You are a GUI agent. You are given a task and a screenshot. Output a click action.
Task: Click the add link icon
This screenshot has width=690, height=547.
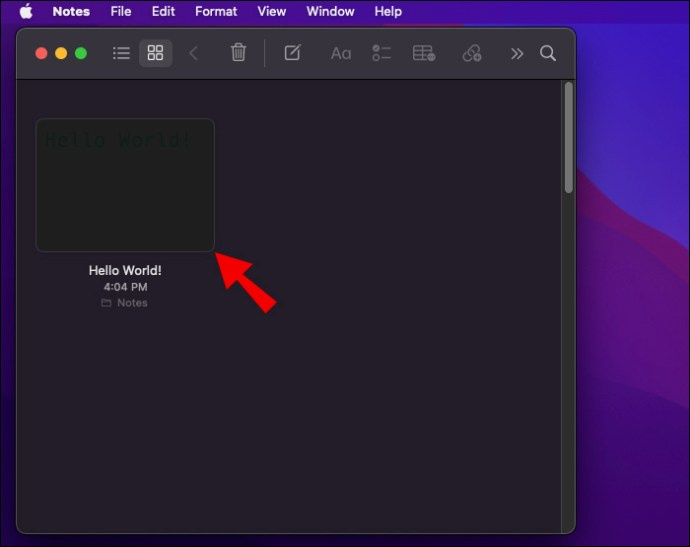[472, 53]
